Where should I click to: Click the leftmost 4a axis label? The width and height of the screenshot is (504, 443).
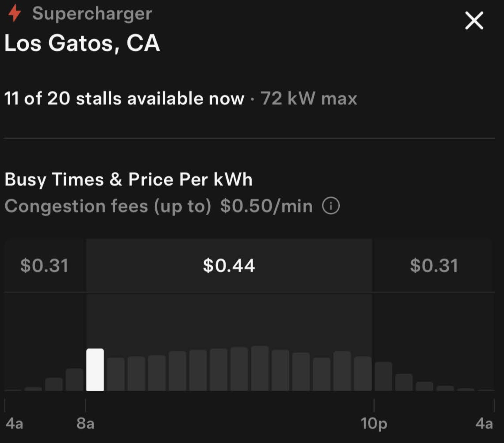(x=14, y=423)
